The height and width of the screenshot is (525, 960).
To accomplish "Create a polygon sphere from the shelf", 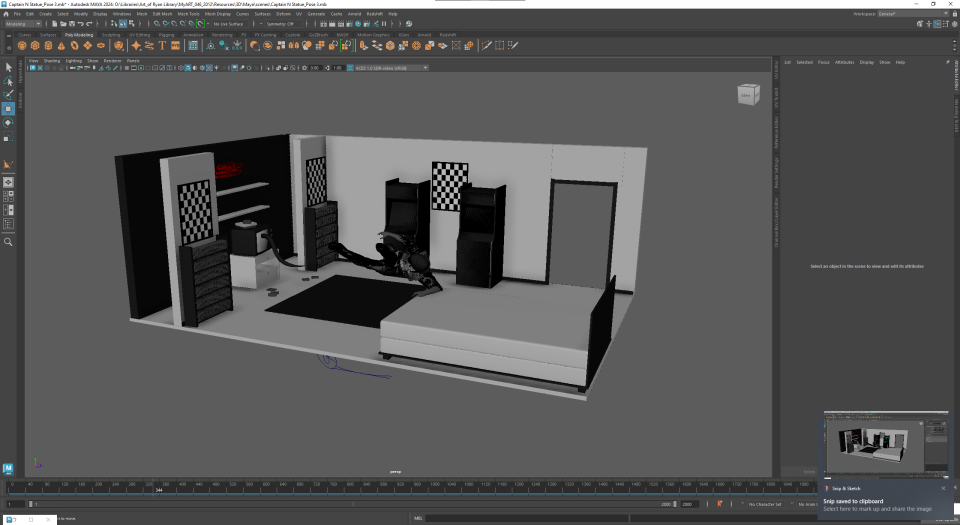I will tap(22, 45).
